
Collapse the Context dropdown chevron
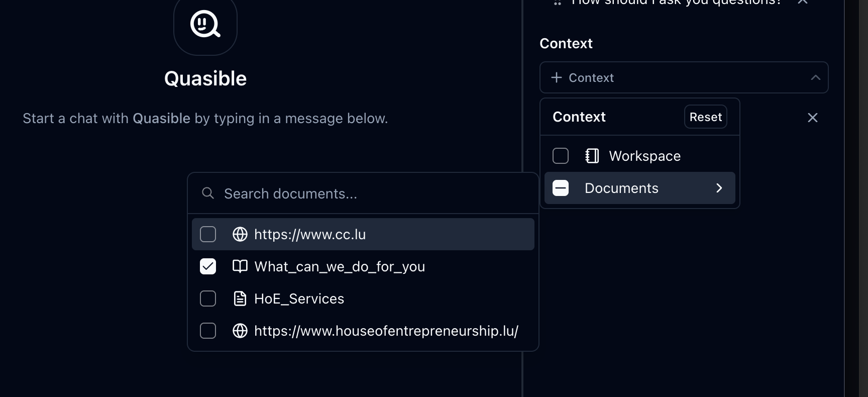[x=815, y=77]
